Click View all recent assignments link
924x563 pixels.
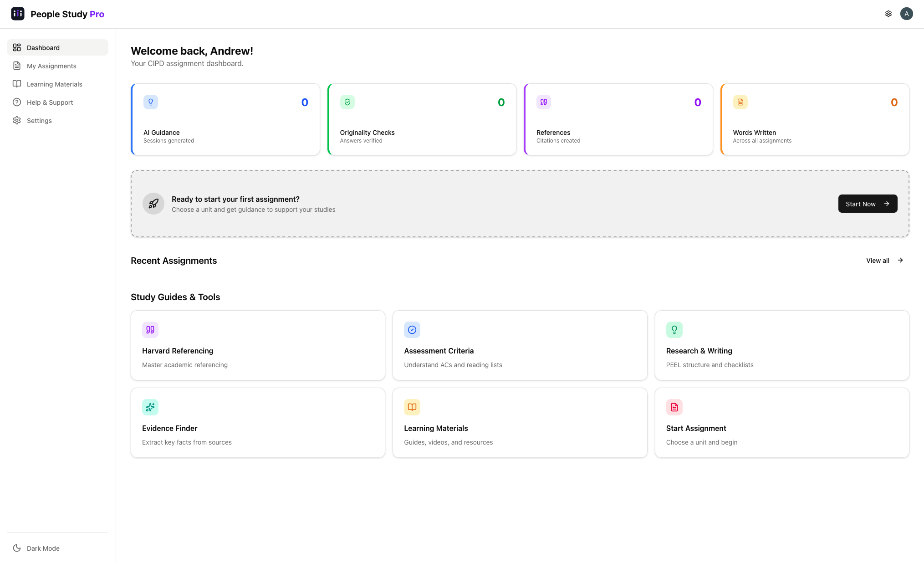884,261
